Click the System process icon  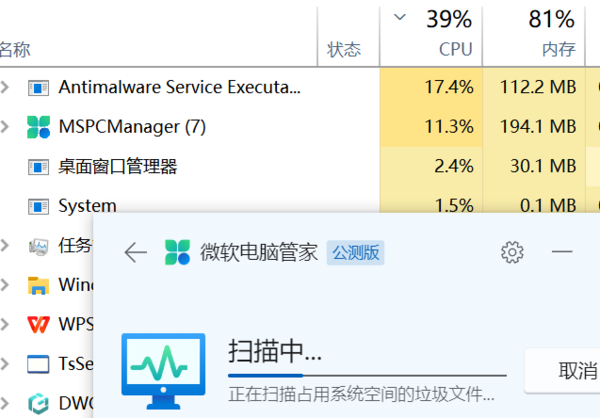coord(39,206)
